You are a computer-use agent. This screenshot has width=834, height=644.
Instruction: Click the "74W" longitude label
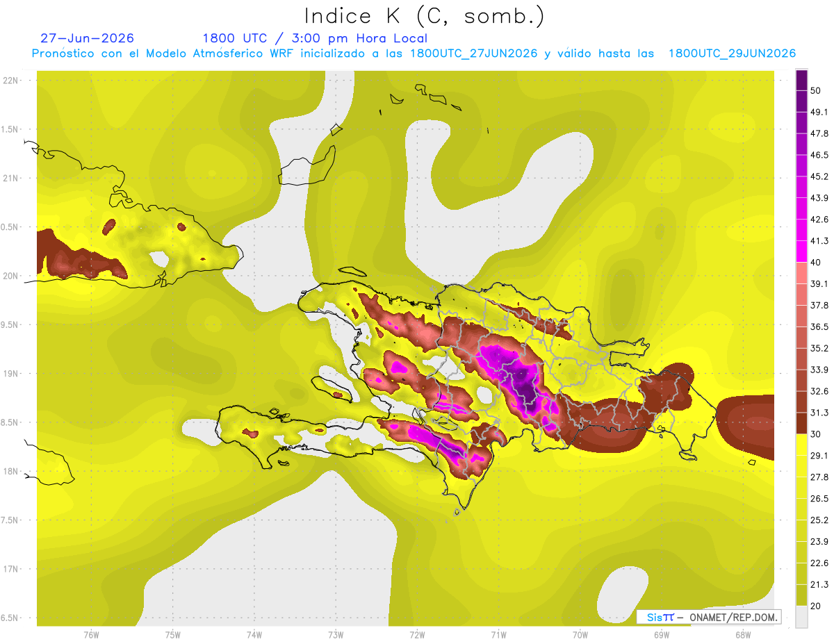254,635
